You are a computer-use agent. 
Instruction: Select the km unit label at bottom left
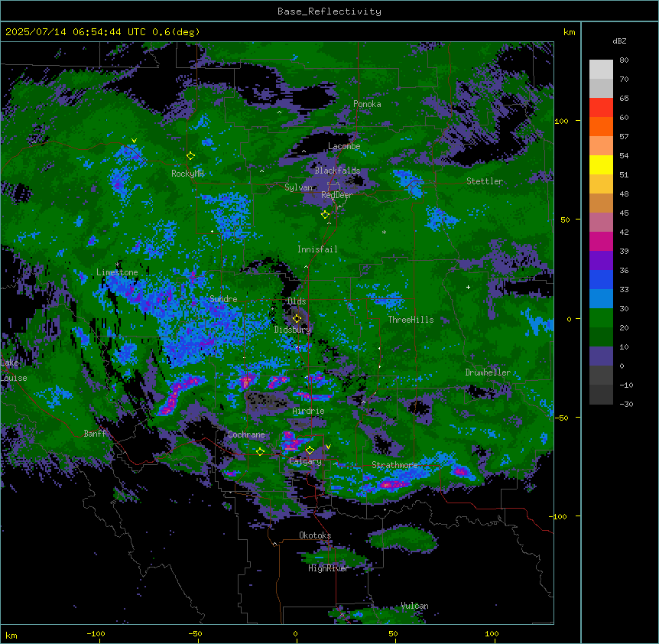(x=11, y=635)
